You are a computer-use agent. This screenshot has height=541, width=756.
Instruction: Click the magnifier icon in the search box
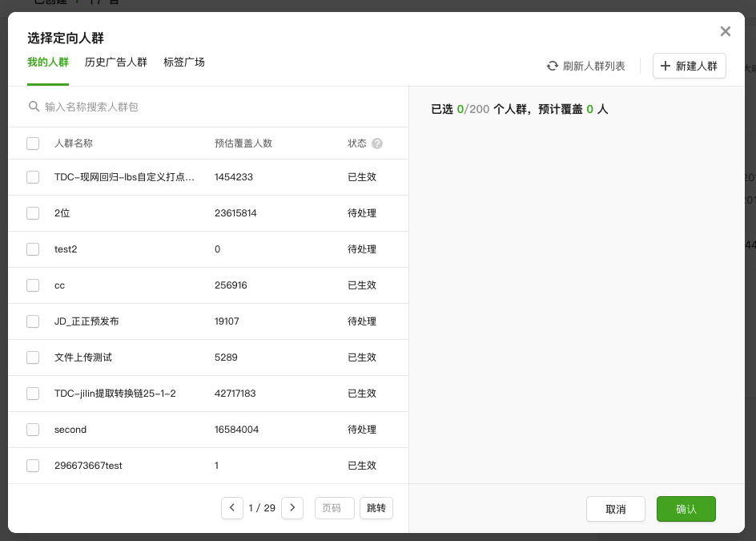pos(34,106)
